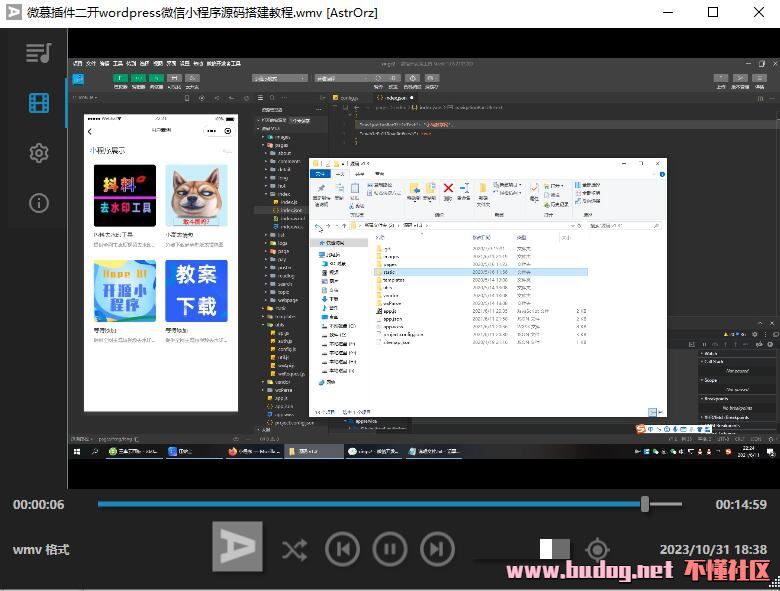The height and width of the screenshot is (591, 780).
Task: Open the music playlist panel in sidebar
Action: [x=38, y=53]
